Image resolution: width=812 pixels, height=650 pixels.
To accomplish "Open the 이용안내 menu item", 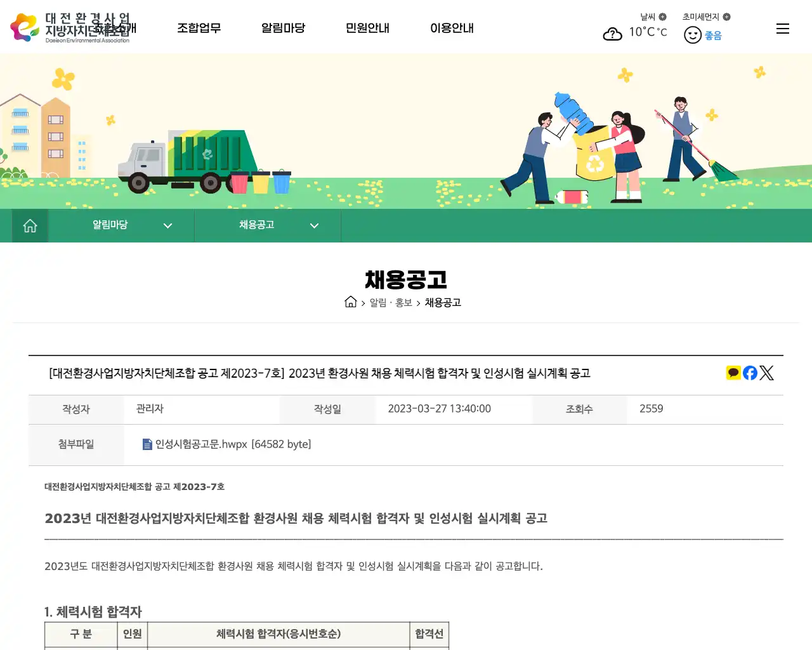I will [452, 28].
